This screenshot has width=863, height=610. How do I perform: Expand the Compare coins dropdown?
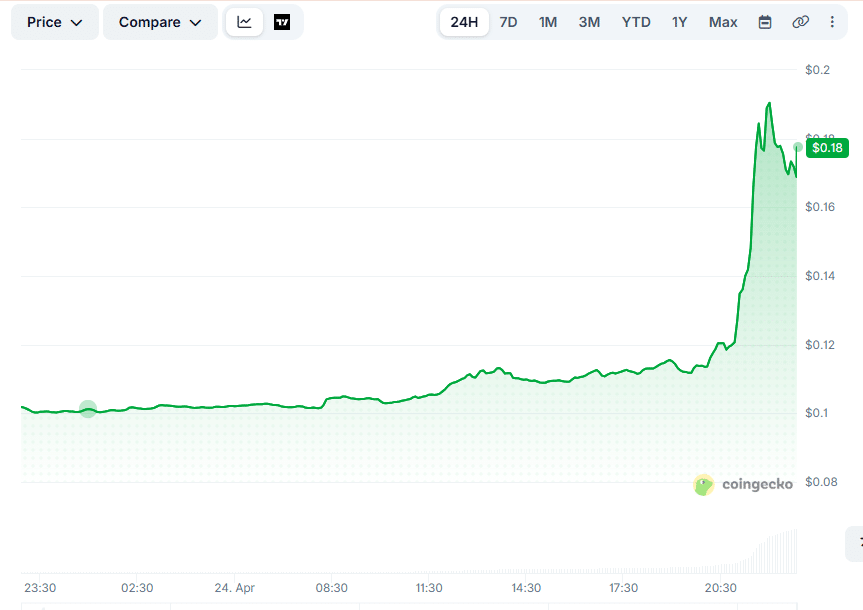pos(160,21)
